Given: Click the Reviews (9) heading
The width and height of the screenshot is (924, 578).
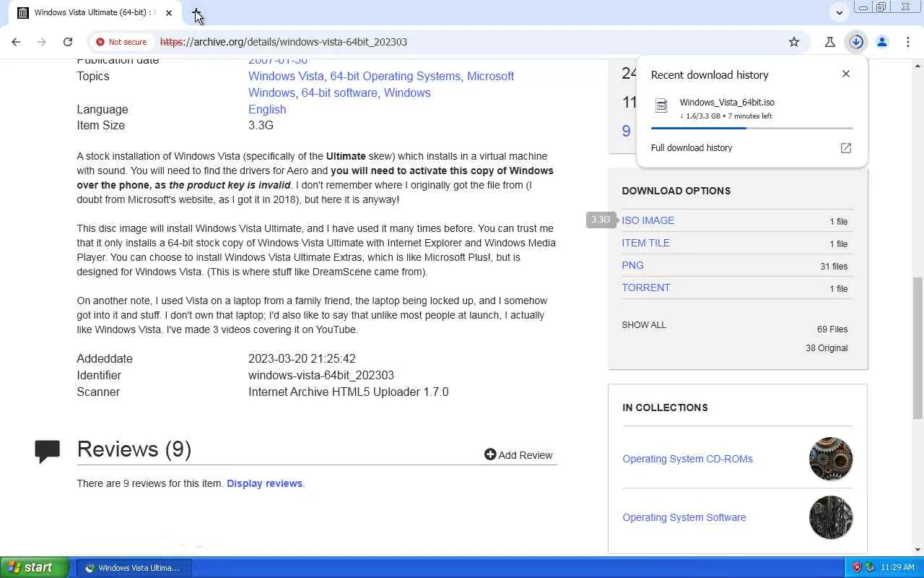Looking at the screenshot, I should 134,449.
